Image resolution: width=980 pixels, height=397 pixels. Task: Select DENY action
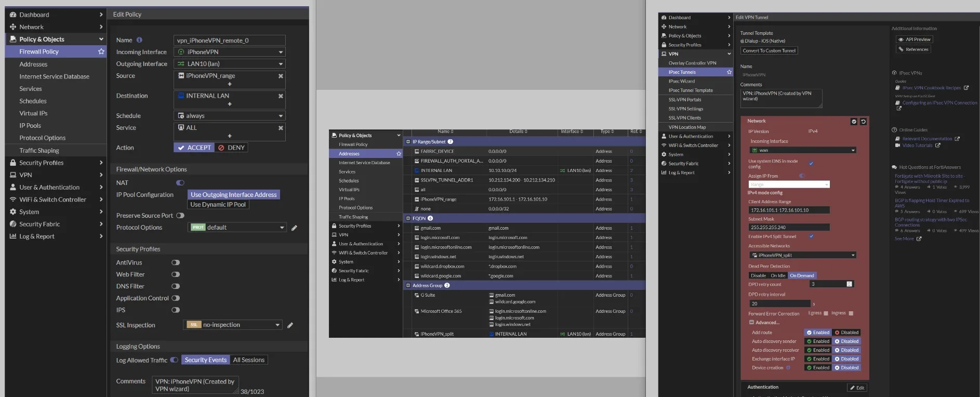[231, 148]
